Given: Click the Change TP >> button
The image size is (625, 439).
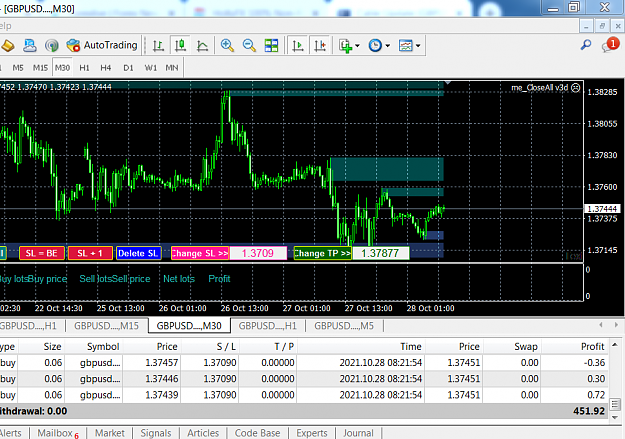Looking at the screenshot, I should (x=322, y=253).
